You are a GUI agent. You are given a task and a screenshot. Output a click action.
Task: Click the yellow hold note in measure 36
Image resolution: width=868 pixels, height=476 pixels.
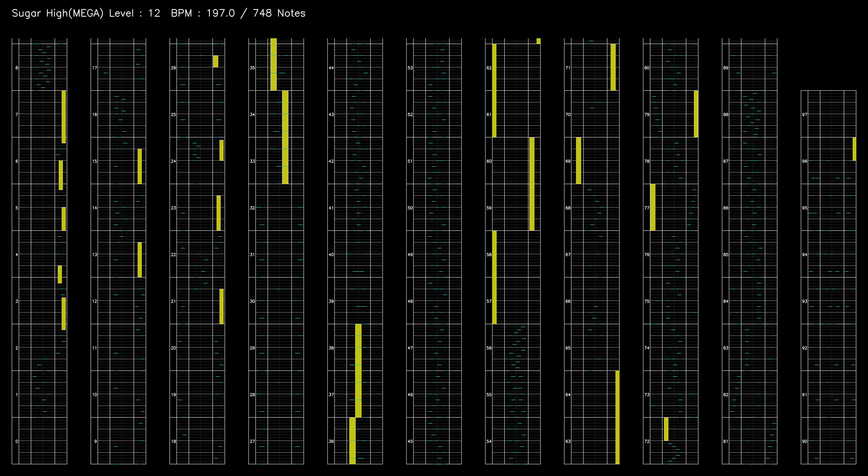[x=352, y=441]
